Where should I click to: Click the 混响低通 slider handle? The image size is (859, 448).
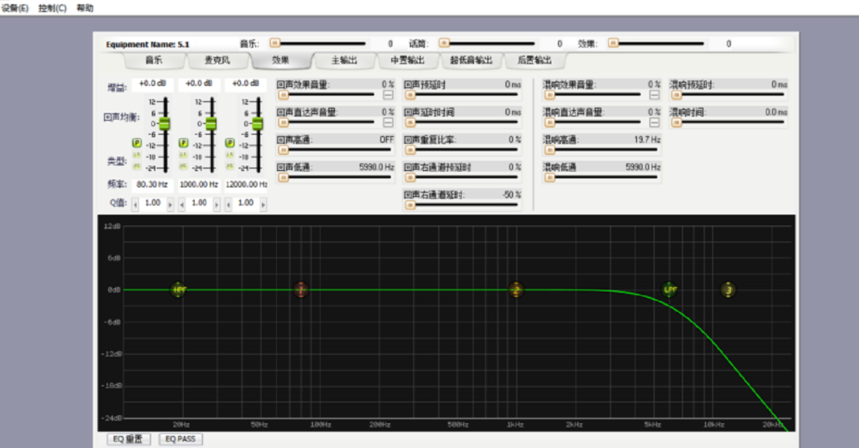pyautogui.click(x=549, y=177)
